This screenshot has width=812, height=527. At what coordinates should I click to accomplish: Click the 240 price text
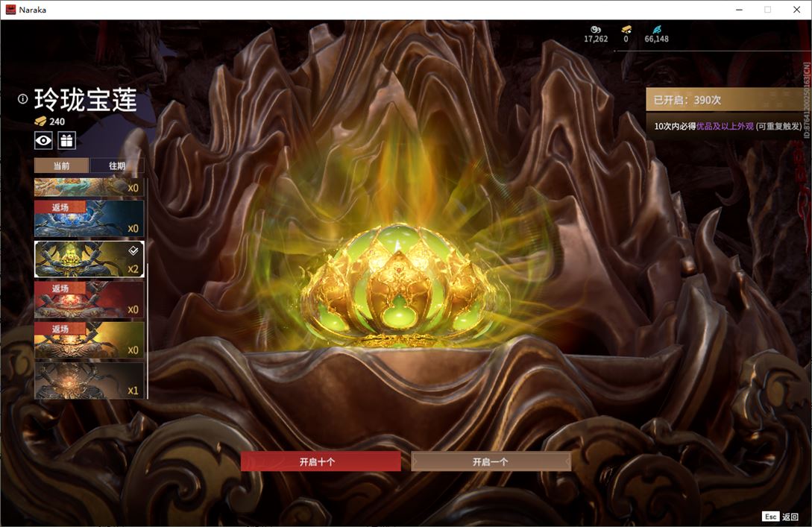pyautogui.click(x=57, y=122)
